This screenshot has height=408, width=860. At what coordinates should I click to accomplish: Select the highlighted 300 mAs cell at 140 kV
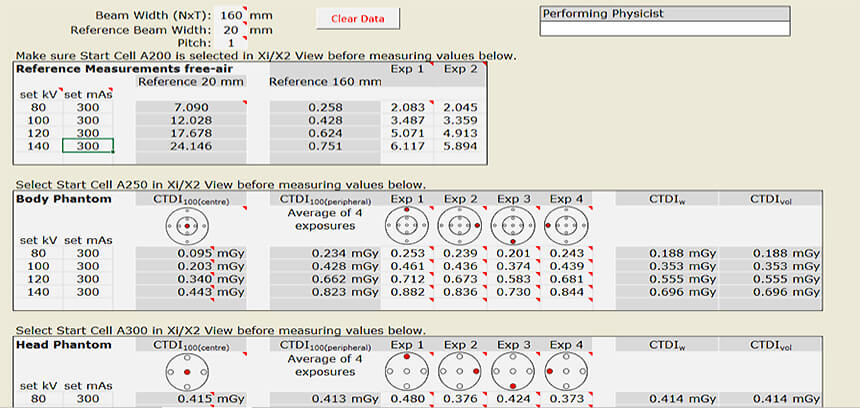(88, 145)
